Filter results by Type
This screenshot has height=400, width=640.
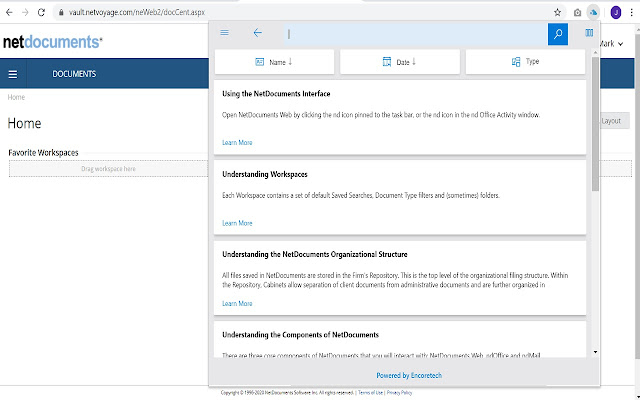pyautogui.click(x=525, y=62)
